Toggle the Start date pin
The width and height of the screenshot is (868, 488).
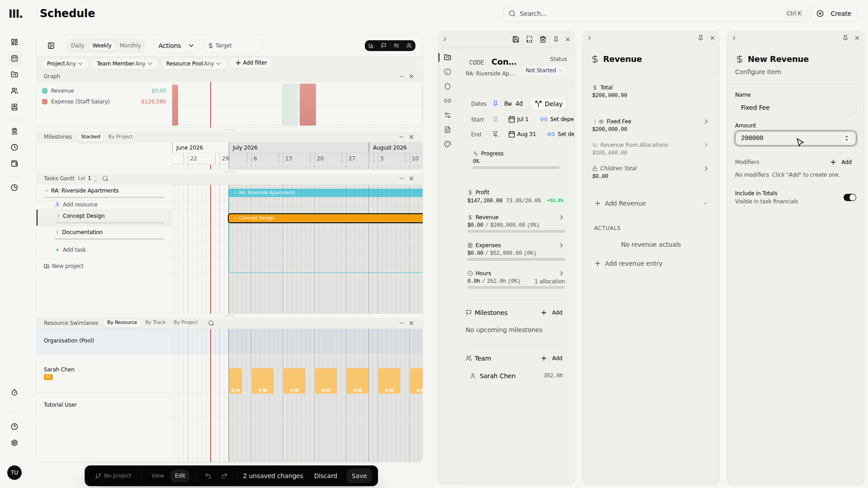(495, 119)
